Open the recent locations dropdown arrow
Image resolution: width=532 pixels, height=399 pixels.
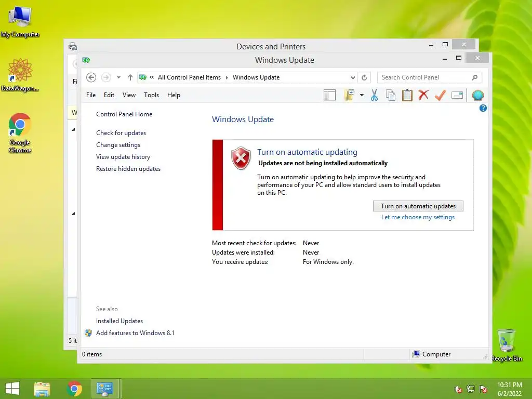point(118,77)
